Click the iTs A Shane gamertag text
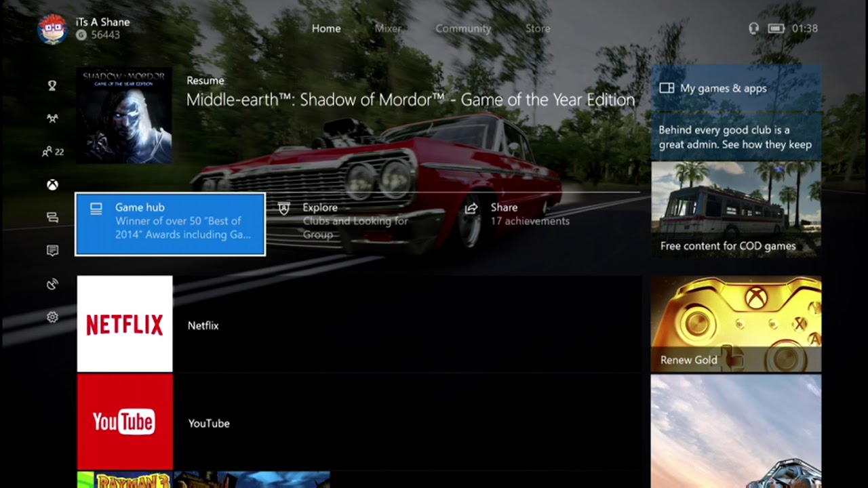Image resolution: width=868 pixels, height=488 pixels. click(x=102, y=22)
